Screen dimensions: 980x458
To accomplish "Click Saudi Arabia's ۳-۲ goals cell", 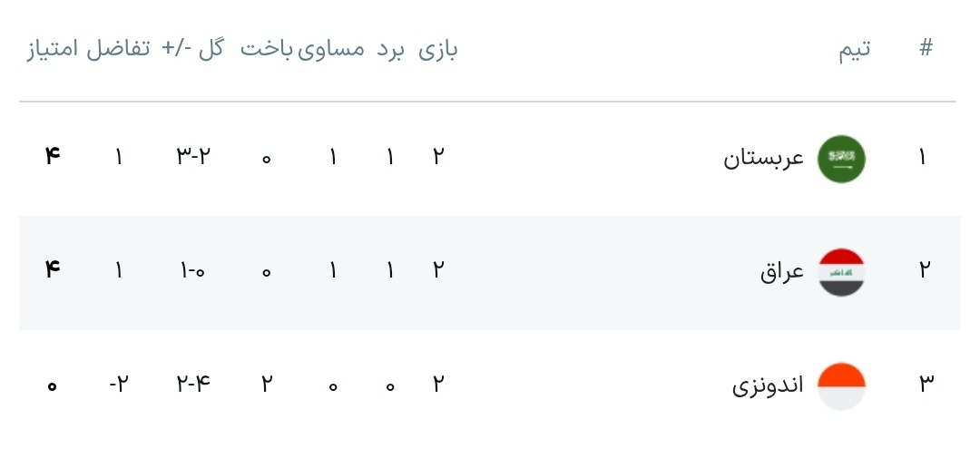I will tap(193, 157).
